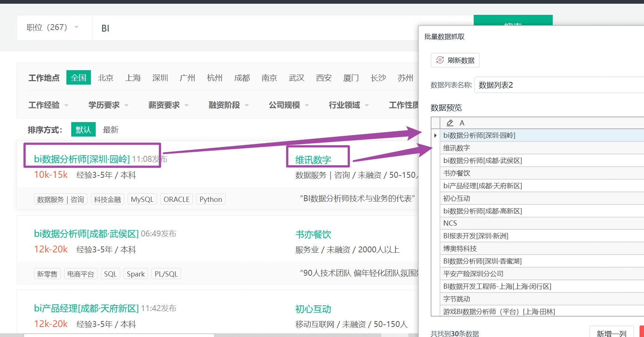644x337 pixels.
Task: Select 全国 as the work location
Action: click(79, 78)
